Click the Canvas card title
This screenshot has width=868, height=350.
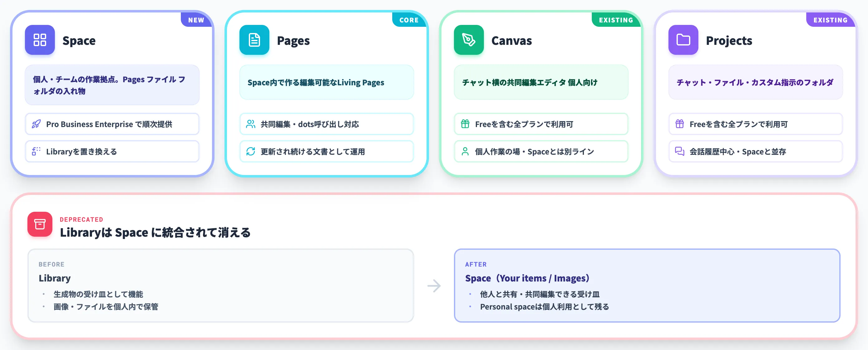coord(512,40)
